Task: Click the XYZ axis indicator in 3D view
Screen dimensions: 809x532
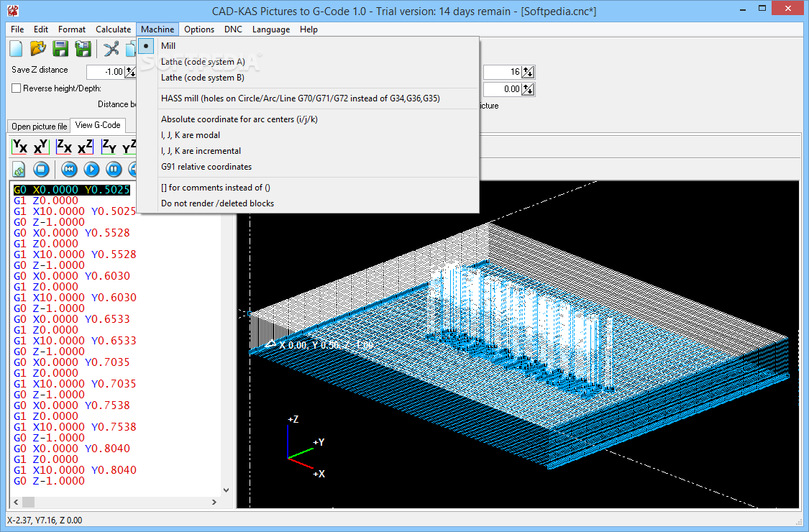Action: (x=306, y=446)
